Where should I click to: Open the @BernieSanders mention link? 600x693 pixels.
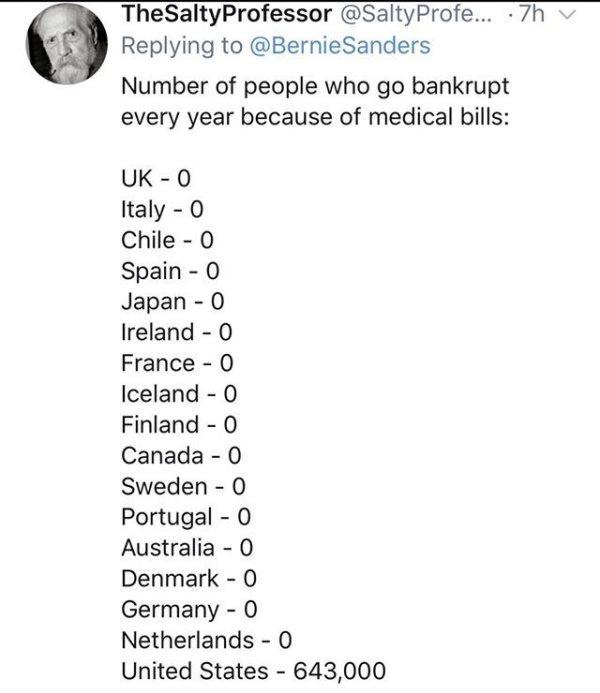[340, 46]
